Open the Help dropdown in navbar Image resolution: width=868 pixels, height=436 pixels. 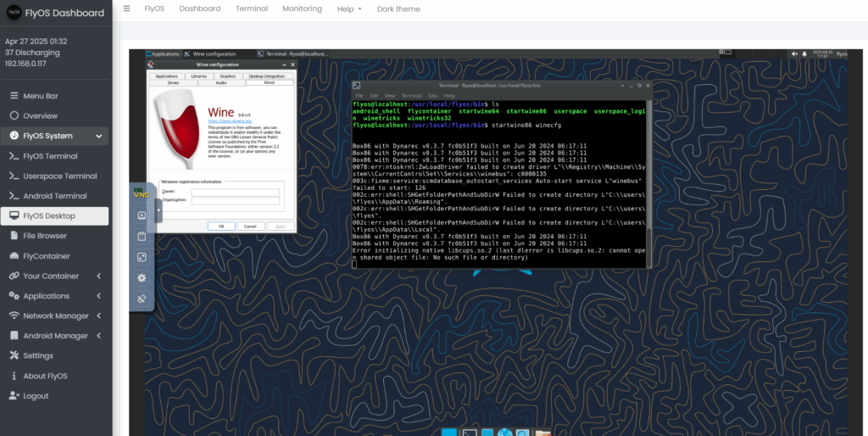(348, 8)
